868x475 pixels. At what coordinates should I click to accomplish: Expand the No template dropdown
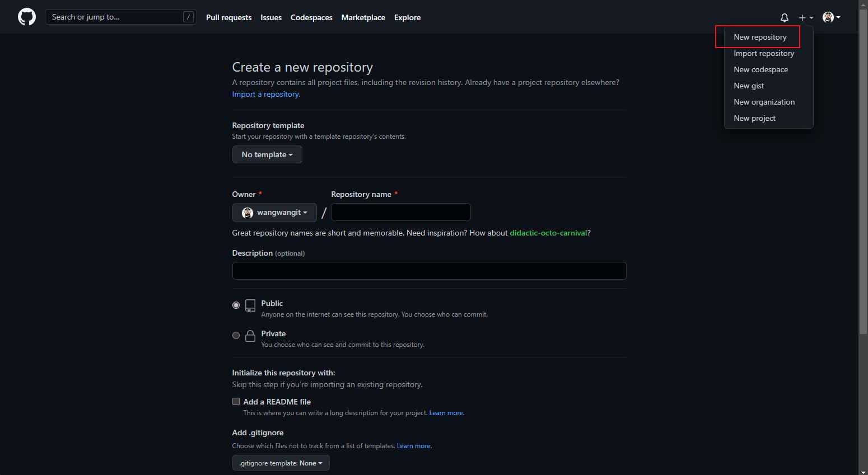pos(267,154)
